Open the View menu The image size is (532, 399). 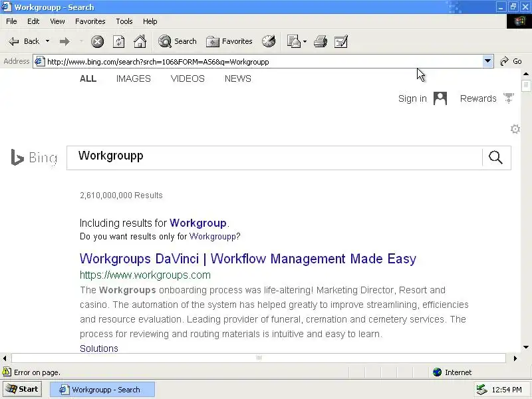coord(57,21)
